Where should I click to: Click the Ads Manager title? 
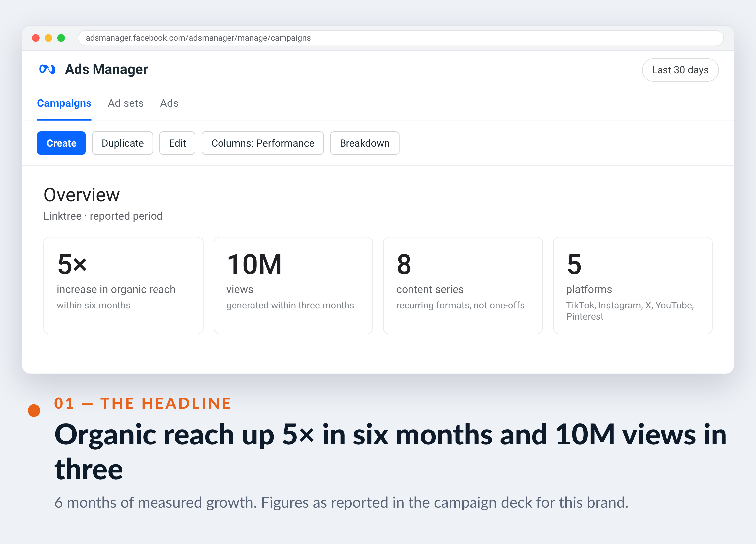point(106,69)
